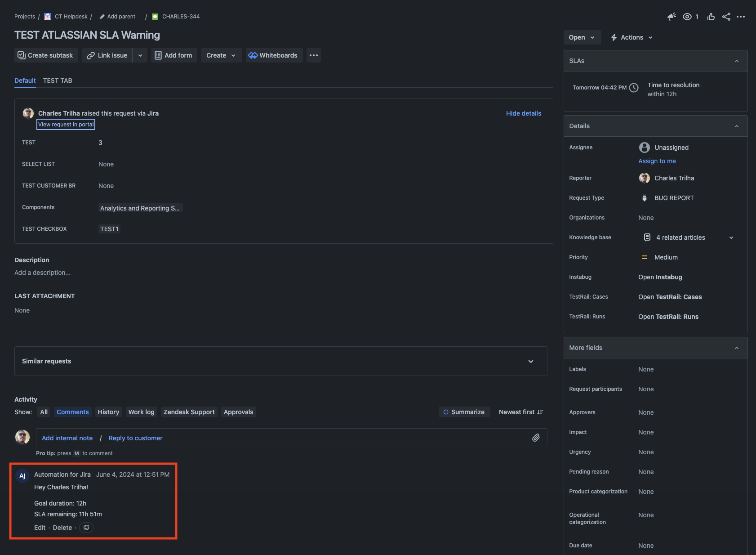Attach a file with the paperclip icon
The image size is (756, 555).
click(x=536, y=438)
